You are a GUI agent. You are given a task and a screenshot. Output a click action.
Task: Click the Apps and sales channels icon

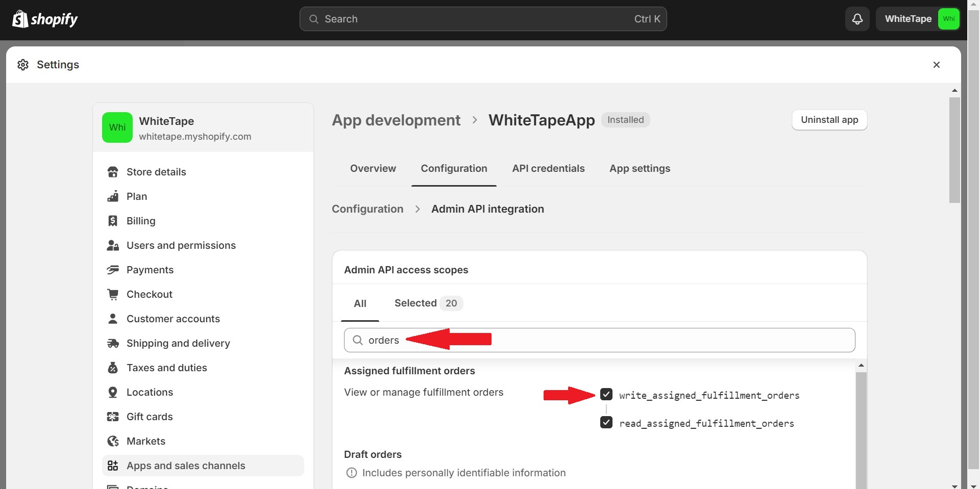coord(113,466)
